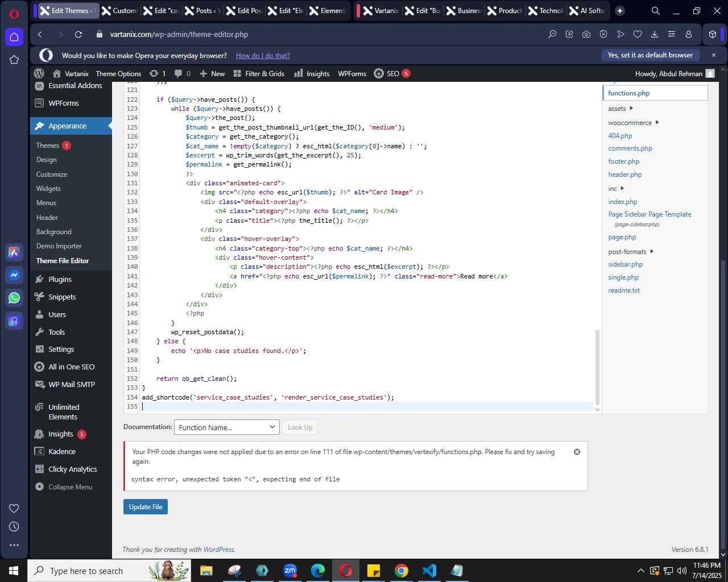Open downloads icon in address bar
This screenshot has width=728, height=582.
[x=655, y=34]
